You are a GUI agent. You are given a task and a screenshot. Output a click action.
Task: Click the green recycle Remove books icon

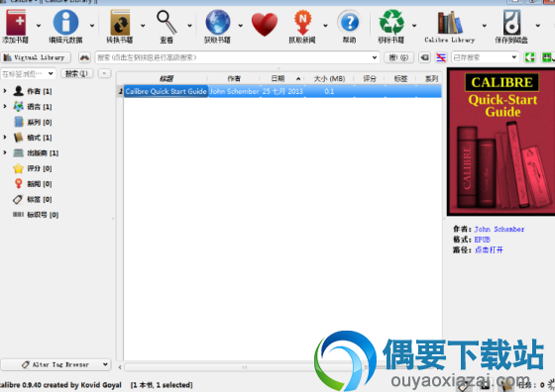tap(391, 22)
